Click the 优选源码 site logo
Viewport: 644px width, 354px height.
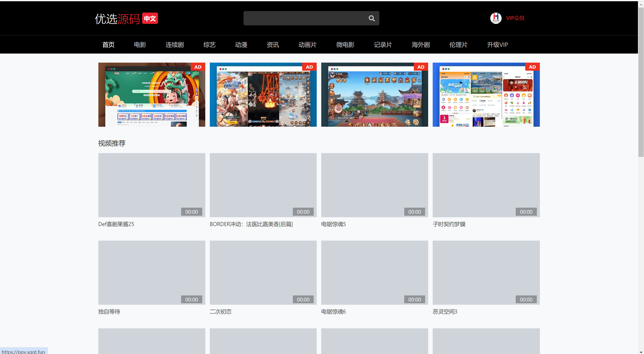pyautogui.click(x=117, y=19)
